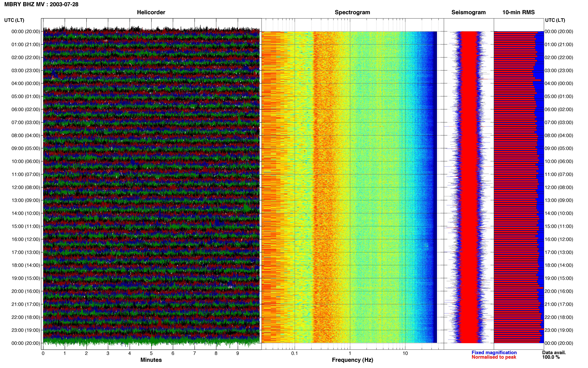This screenshot has width=588, height=368.
Task: Click the 'Spectrogram' panel heading
Action: [352, 12]
